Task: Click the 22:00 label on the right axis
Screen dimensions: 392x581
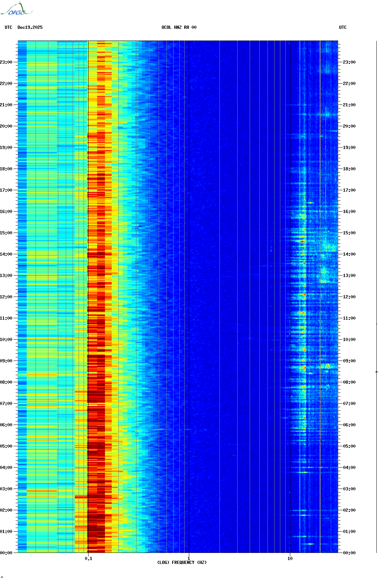Action: click(x=349, y=84)
